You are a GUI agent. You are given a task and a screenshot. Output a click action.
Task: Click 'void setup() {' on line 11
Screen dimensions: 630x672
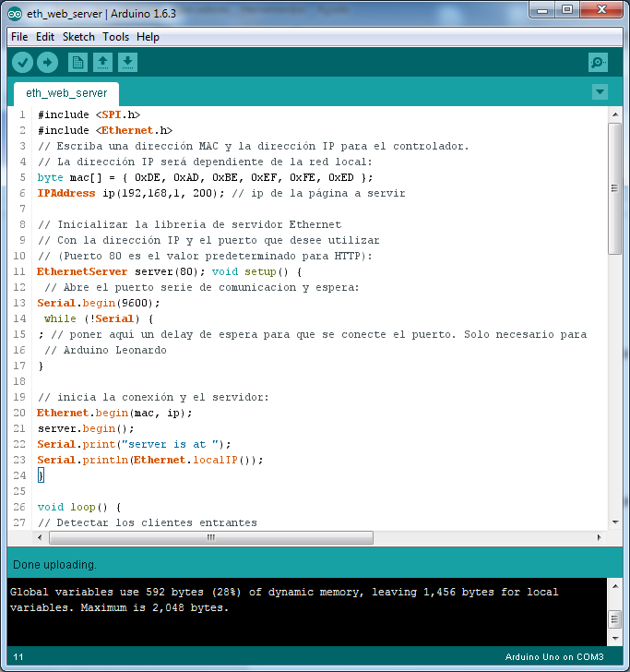[x=257, y=271]
